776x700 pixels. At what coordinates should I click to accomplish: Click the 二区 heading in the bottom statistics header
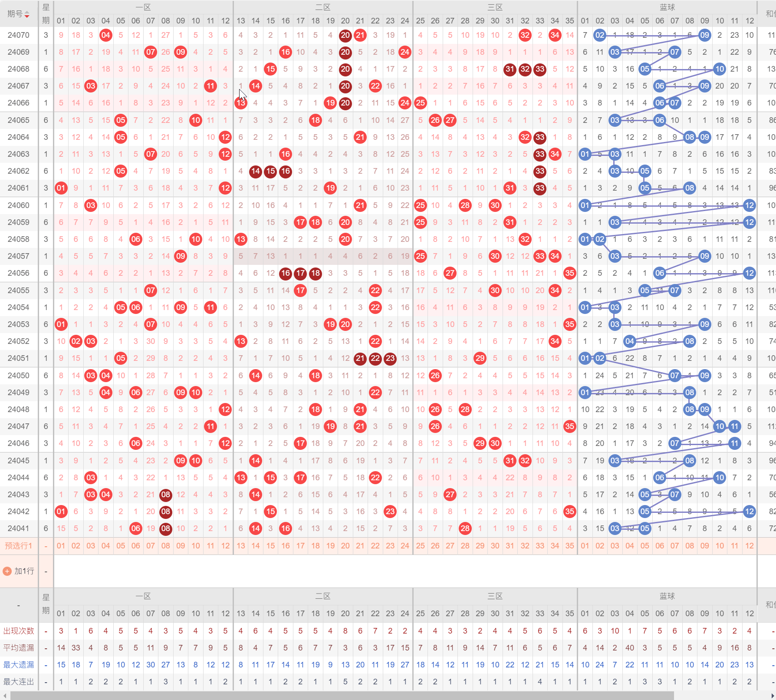click(x=323, y=596)
